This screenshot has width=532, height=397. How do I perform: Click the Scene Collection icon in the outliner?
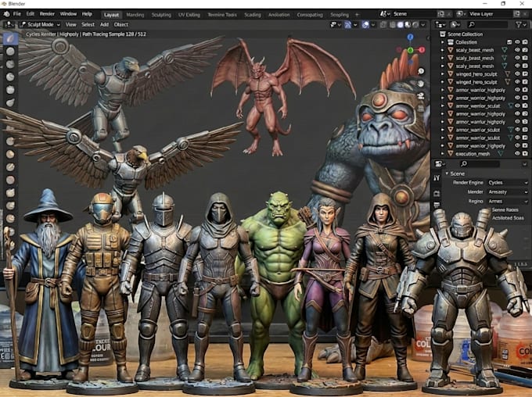443,34
